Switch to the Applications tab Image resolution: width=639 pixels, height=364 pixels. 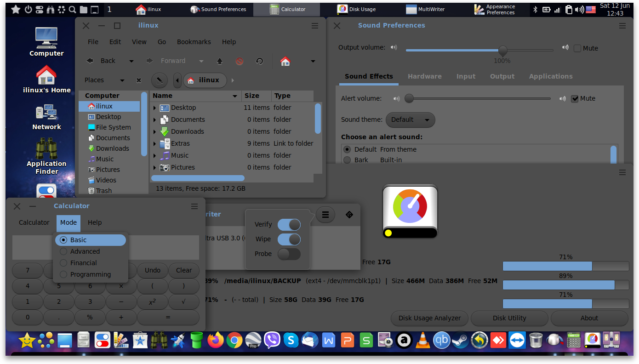click(x=551, y=76)
